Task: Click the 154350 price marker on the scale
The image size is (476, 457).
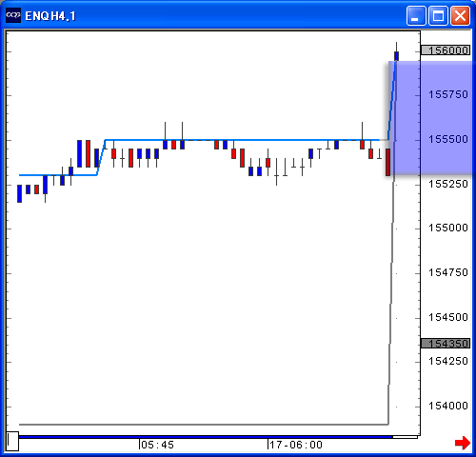Action: [446, 343]
